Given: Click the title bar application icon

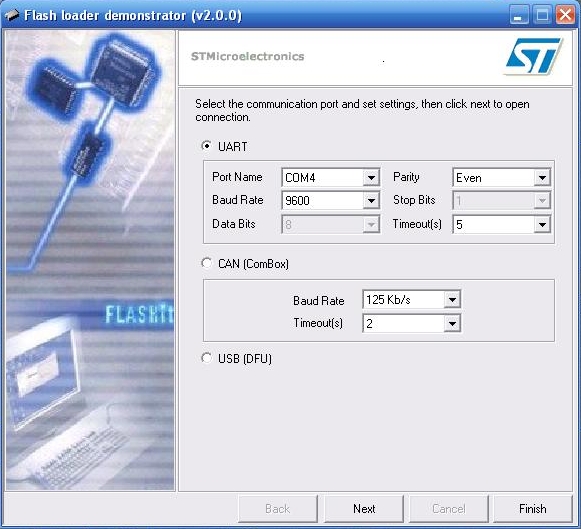Looking at the screenshot, I should (11, 15).
